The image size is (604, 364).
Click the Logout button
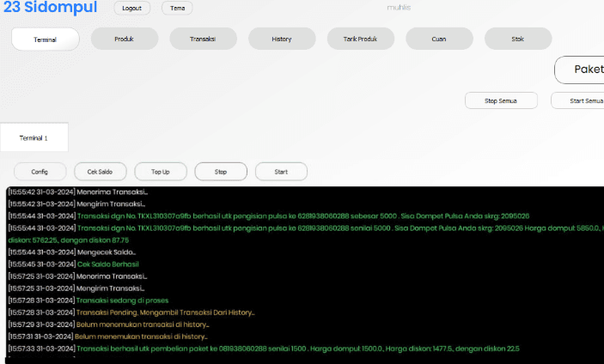tap(131, 8)
